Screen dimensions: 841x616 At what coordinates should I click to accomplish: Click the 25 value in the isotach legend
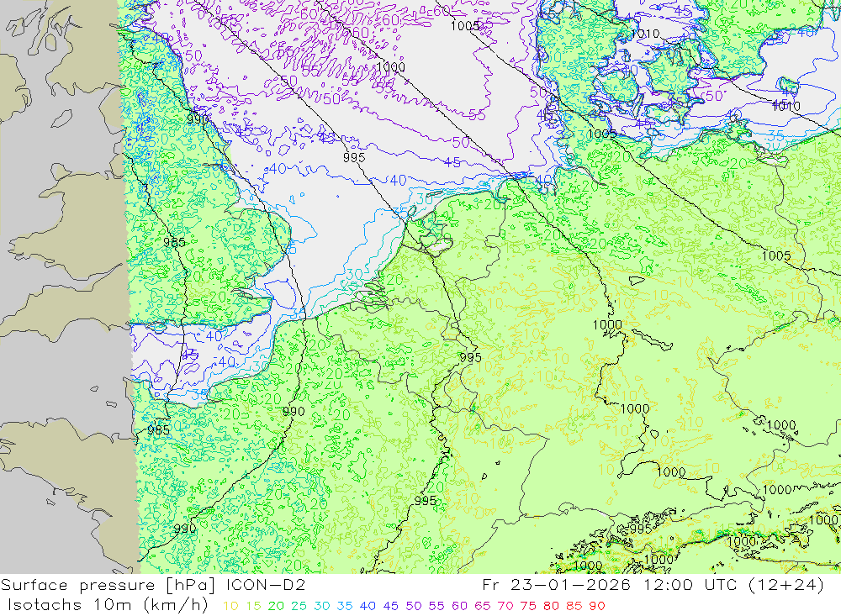point(299,606)
